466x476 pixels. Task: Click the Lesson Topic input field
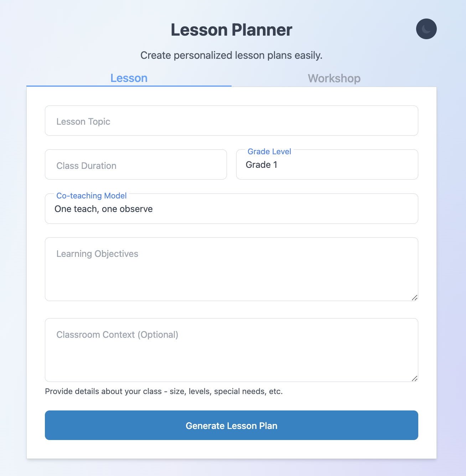(x=231, y=121)
